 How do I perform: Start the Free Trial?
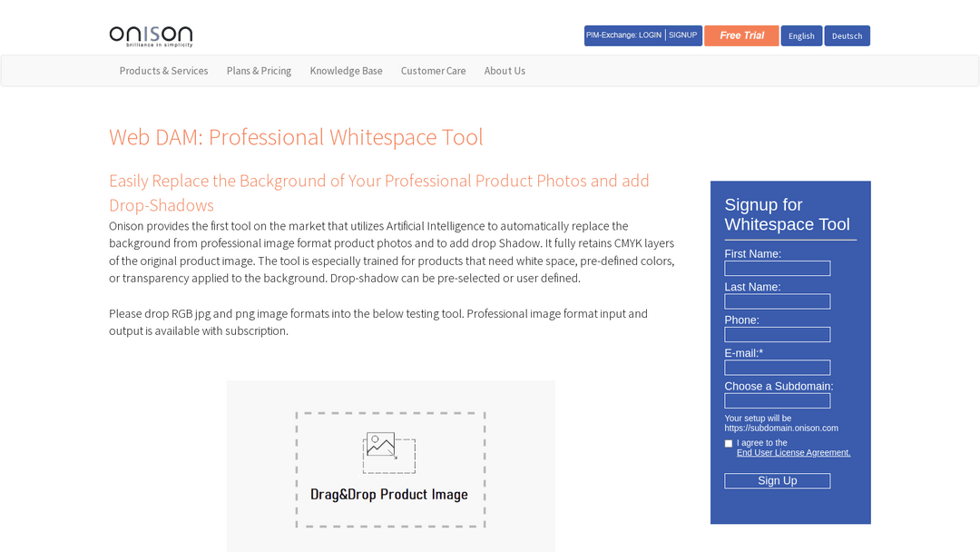tap(741, 35)
